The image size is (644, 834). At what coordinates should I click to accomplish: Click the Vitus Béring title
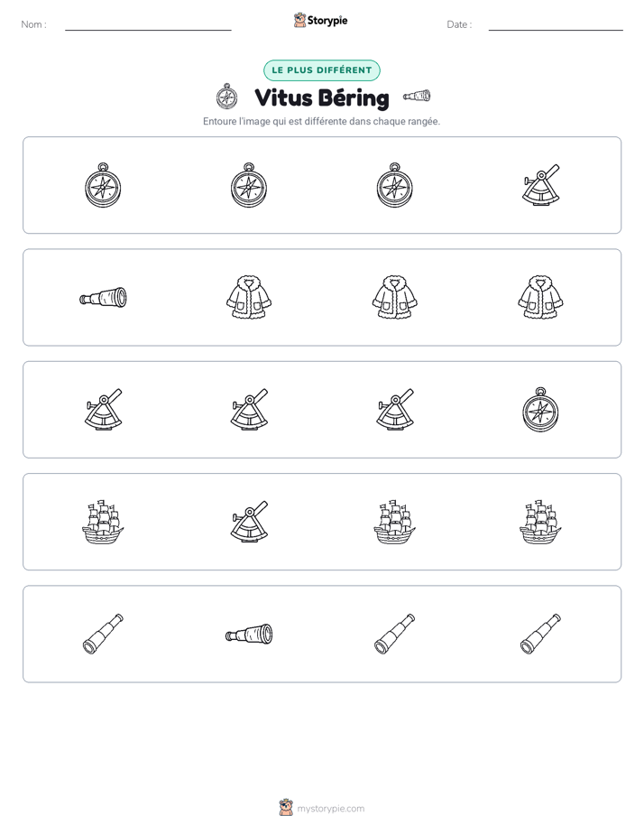click(322, 97)
